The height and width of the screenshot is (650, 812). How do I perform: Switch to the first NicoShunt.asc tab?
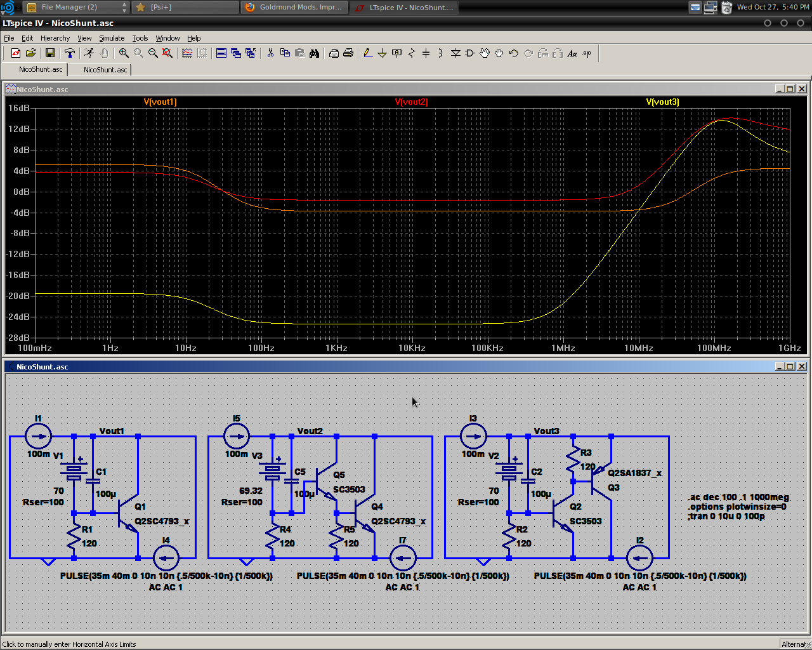(41, 69)
